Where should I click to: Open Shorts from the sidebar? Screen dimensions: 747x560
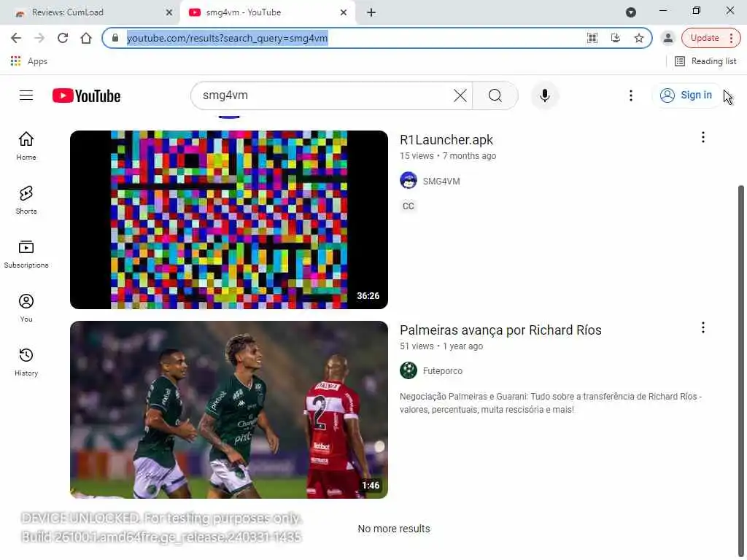coord(26,200)
